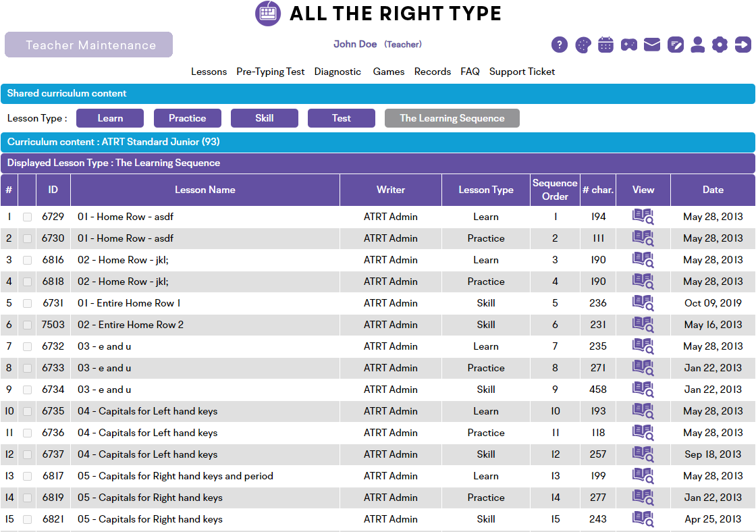The height and width of the screenshot is (532, 756).
Task: Open the settings gear icon
Action: coord(720,45)
